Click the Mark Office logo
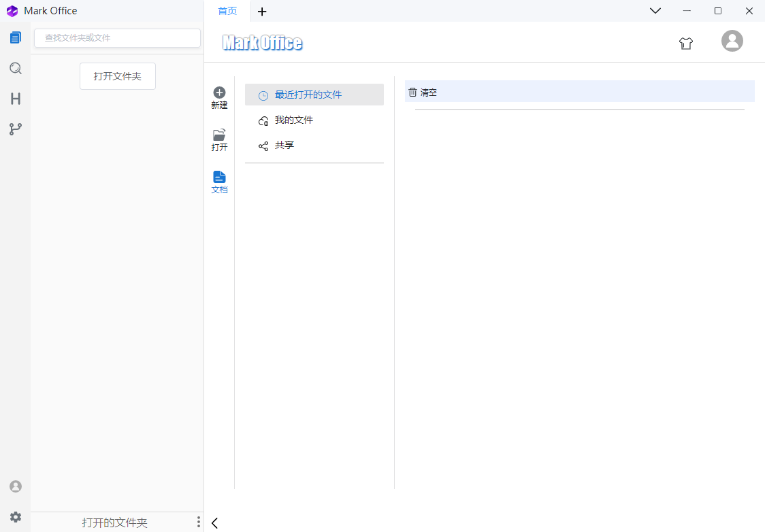 (x=263, y=43)
